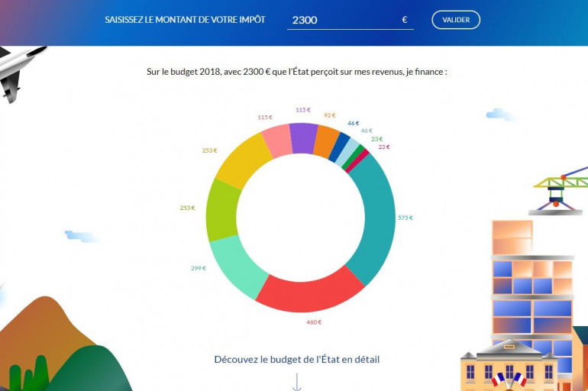This screenshot has width=588, height=391.
Task: Select the teal 575 € donut segment
Action: tap(376, 221)
